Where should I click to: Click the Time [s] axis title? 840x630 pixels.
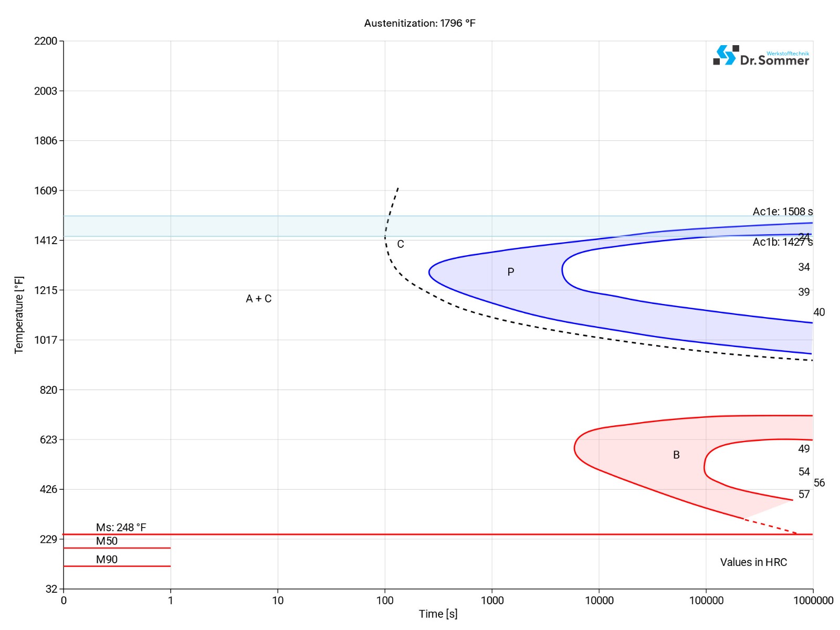tap(438, 614)
